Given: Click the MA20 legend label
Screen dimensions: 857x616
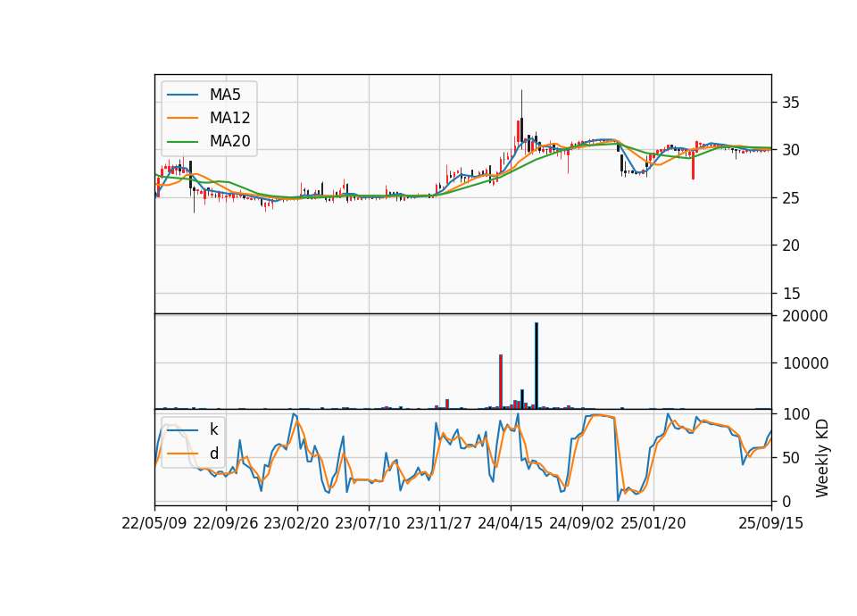Looking at the screenshot, I should click(229, 141).
